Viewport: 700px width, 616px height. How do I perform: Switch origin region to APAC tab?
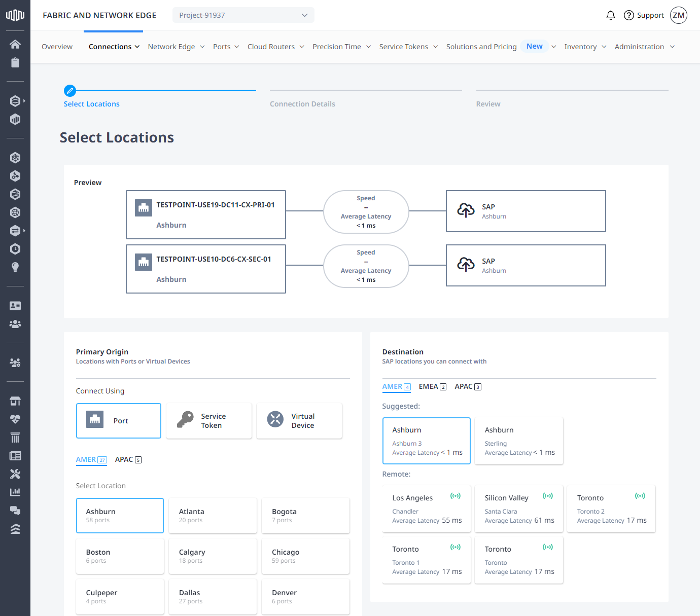coord(128,459)
